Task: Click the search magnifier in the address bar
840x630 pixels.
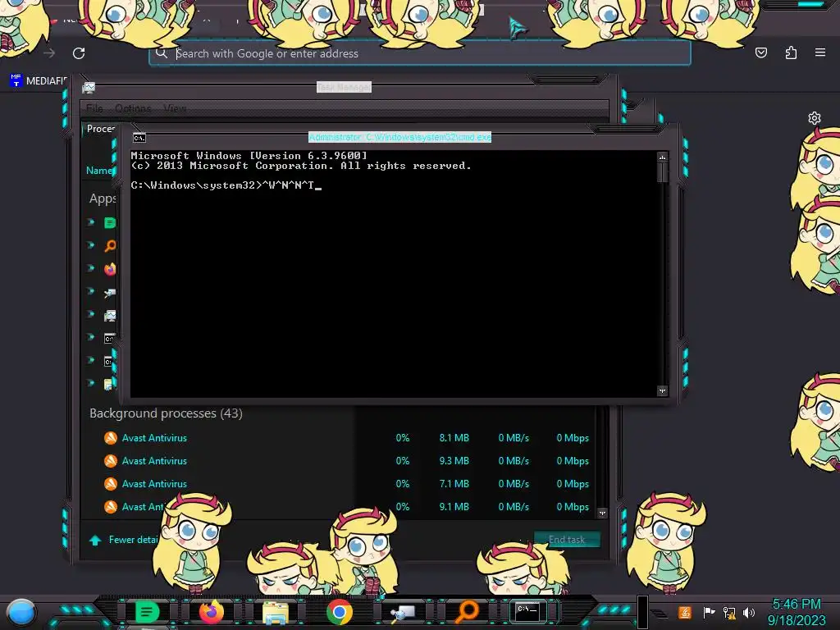Action: pos(162,53)
